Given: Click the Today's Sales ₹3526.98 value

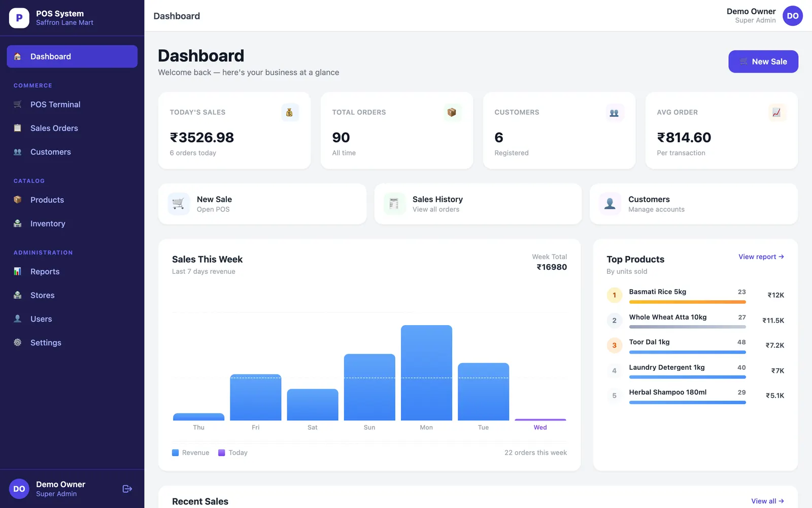Looking at the screenshot, I should [x=202, y=137].
